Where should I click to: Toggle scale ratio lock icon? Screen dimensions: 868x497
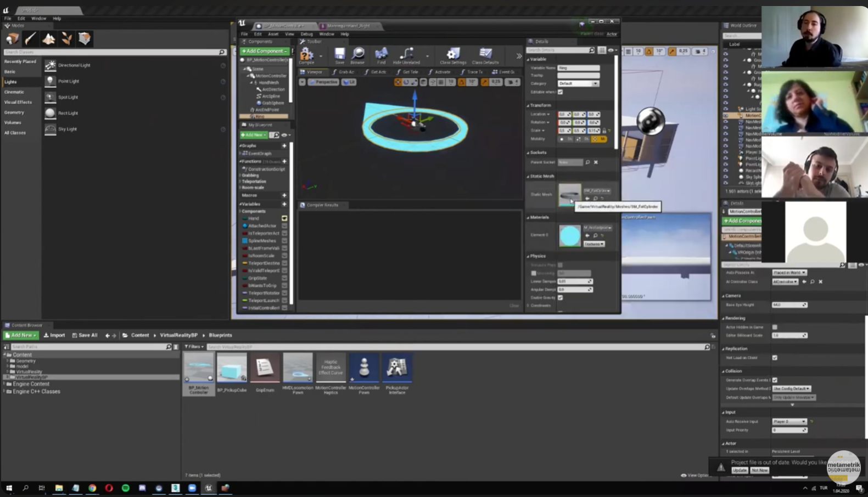point(604,131)
